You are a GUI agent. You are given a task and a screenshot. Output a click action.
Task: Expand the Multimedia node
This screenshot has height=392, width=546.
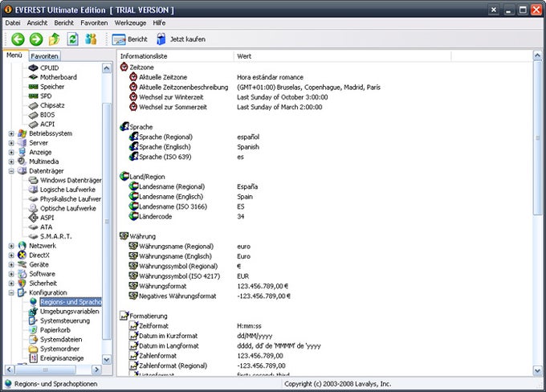click(x=11, y=161)
